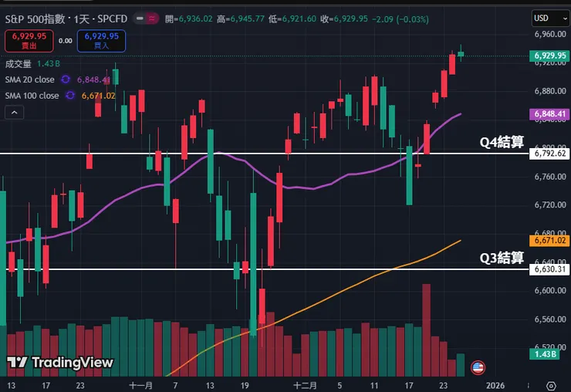Open chart settings gear icon
The image size is (571, 392).
[x=552, y=386]
